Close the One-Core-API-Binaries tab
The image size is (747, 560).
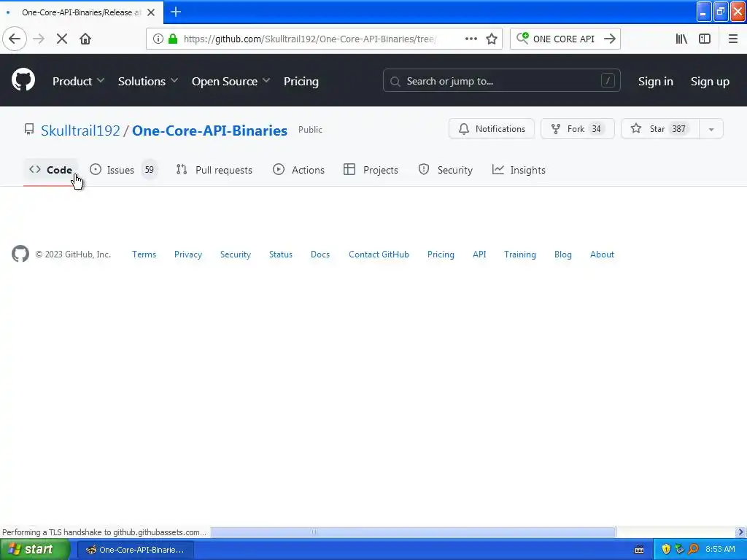151,12
